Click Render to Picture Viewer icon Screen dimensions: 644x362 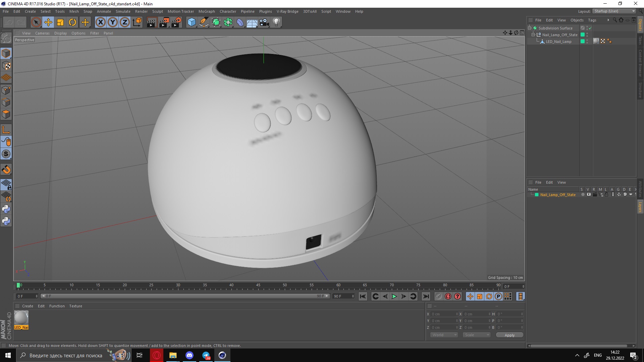coord(164,22)
